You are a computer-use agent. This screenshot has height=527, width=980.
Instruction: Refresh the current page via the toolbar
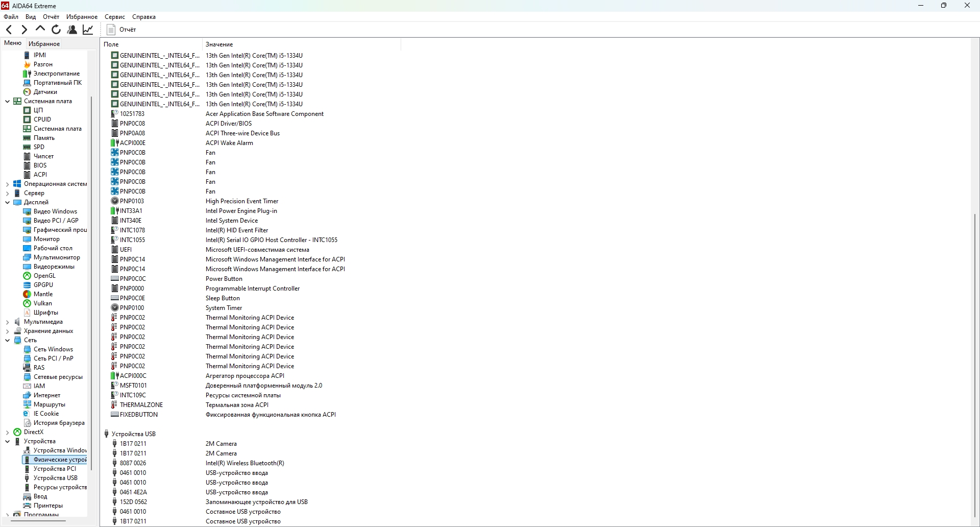tap(56, 30)
